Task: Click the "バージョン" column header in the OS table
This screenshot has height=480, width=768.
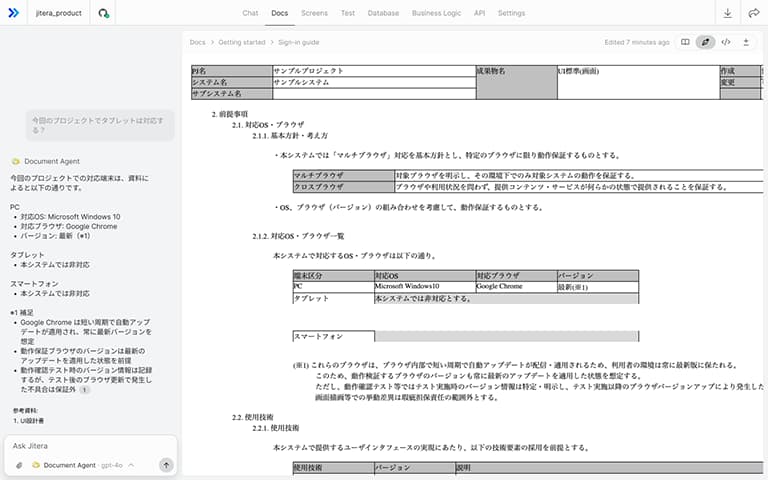Action: coord(598,275)
